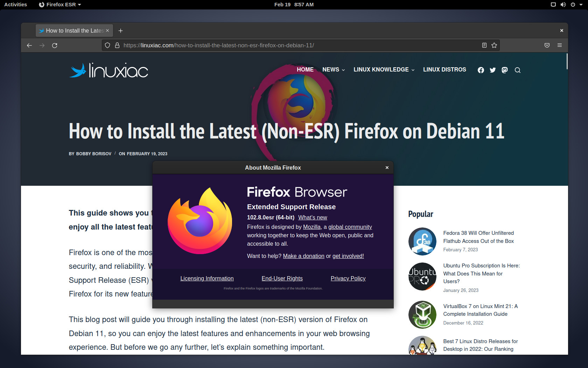Click the article headline about Non-ESR Firefox
Screen dimensions: 588x368
click(287, 131)
